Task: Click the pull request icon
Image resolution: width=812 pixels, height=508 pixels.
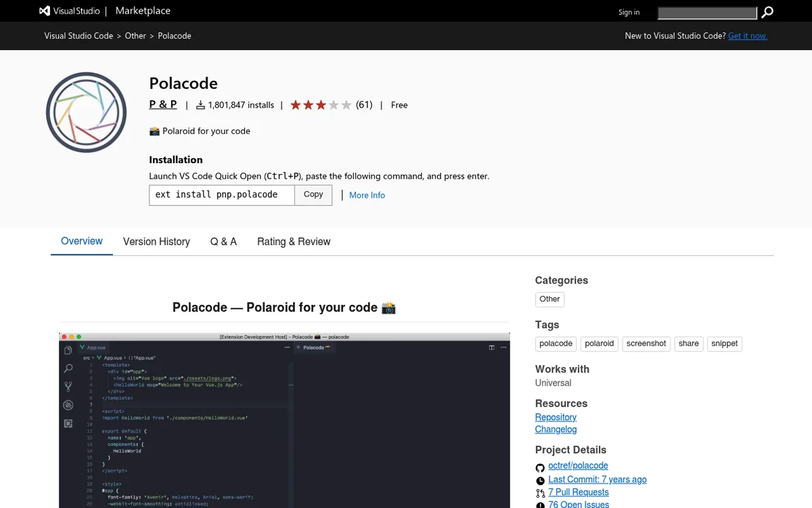Action: [540, 493]
